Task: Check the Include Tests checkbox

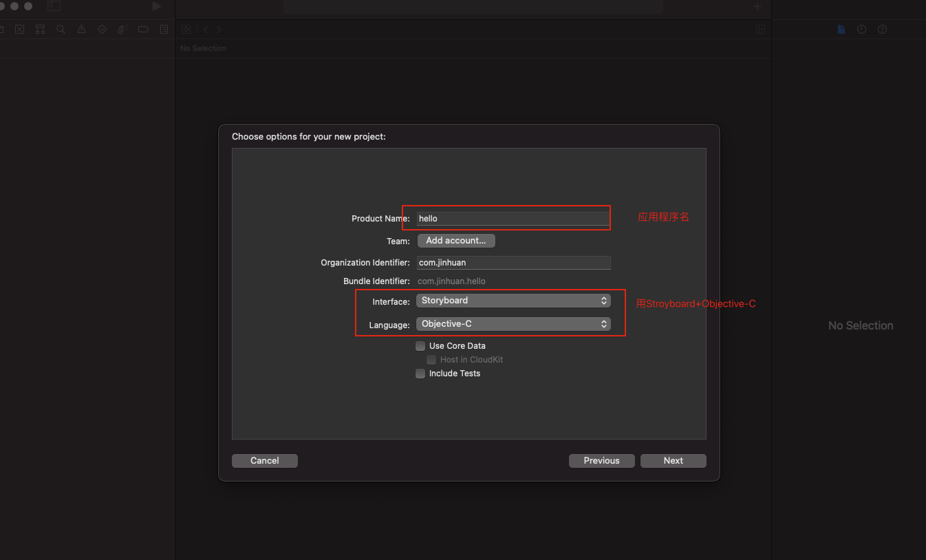Action: (420, 374)
